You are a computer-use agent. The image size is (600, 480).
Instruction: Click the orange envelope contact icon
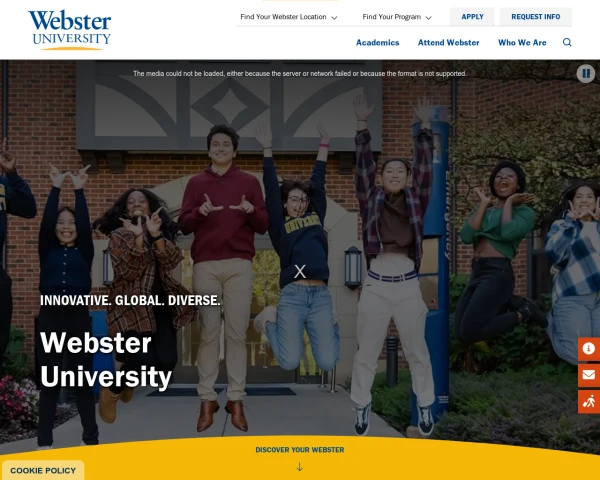589,375
